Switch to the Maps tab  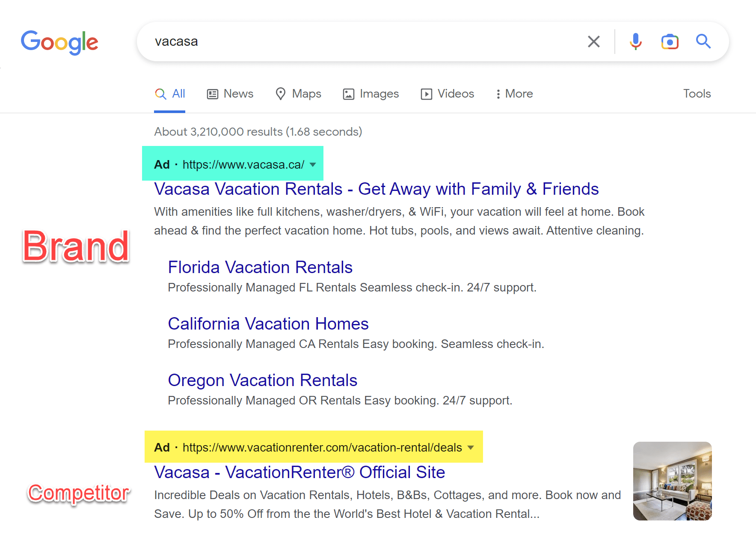(298, 94)
